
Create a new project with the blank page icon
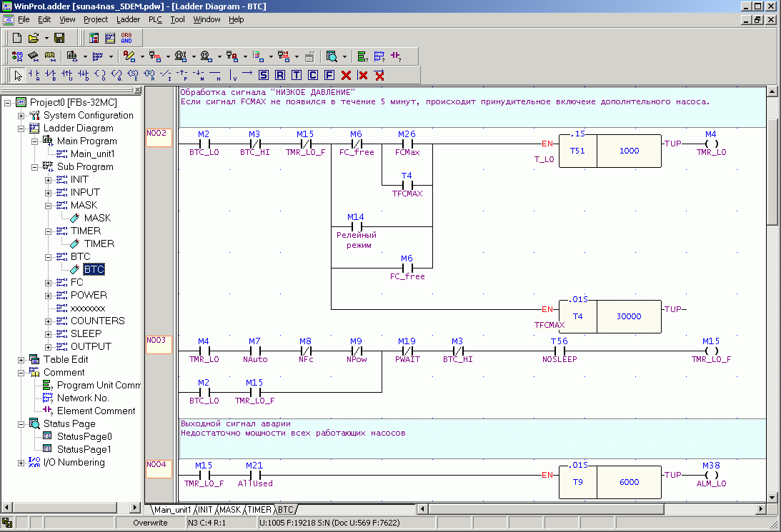(x=17, y=38)
